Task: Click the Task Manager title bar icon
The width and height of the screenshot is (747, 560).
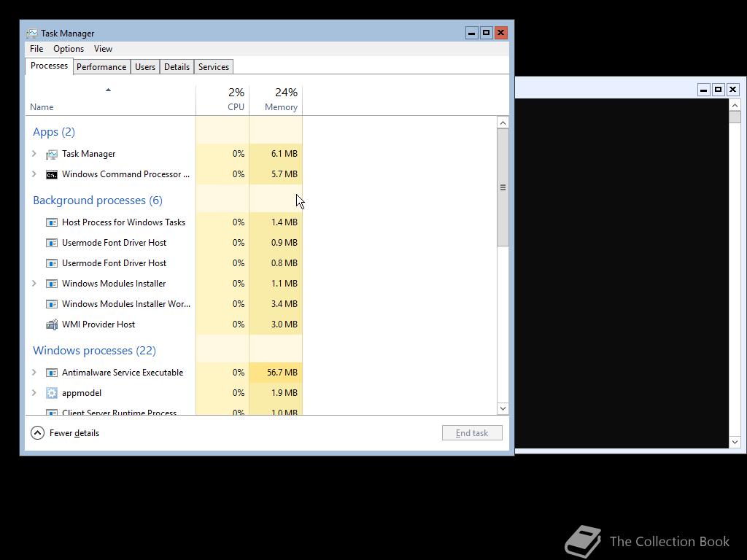Action: coord(32,34)
